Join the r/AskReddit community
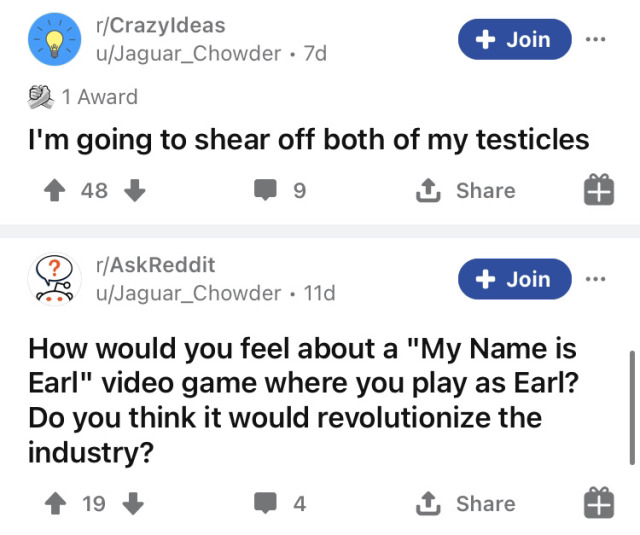The width and height of the screenshot is (640, 535). [x=514, y=279]
